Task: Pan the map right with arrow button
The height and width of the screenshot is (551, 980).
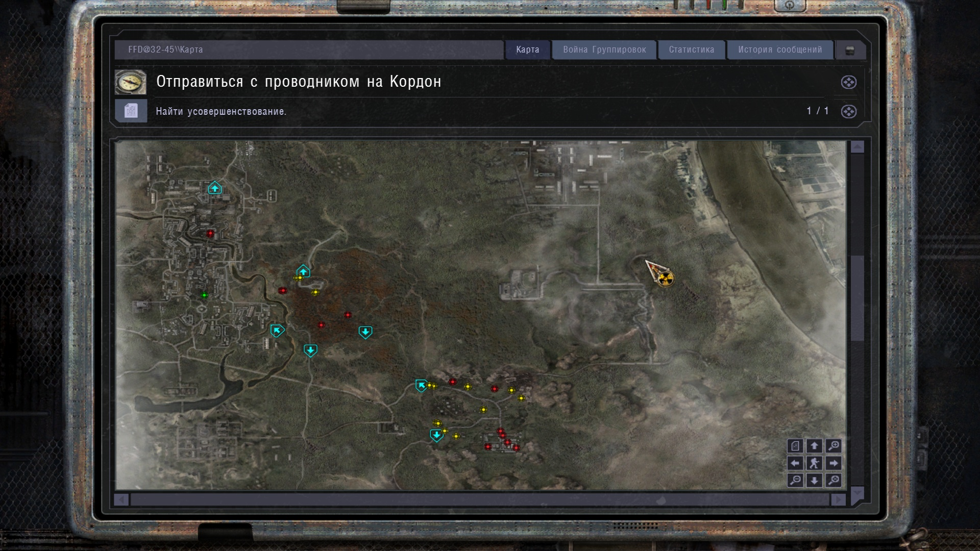Action: 834,463
